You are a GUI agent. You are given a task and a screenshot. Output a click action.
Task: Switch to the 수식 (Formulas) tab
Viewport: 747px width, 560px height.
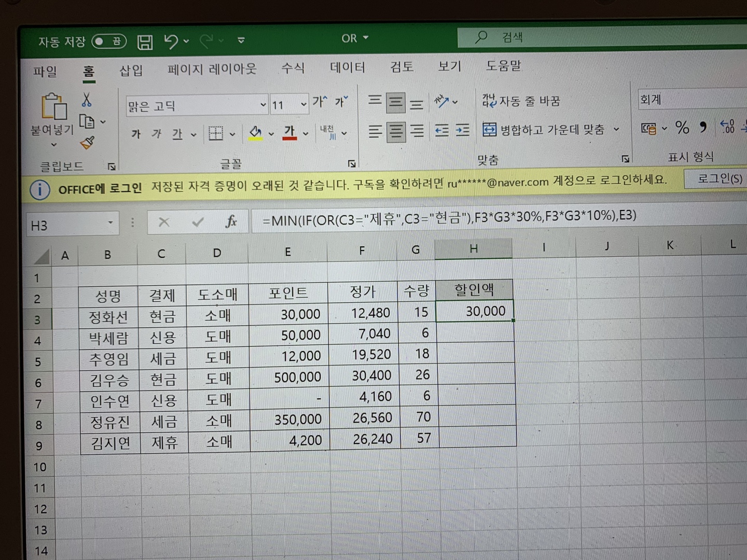tap(293, 68)
